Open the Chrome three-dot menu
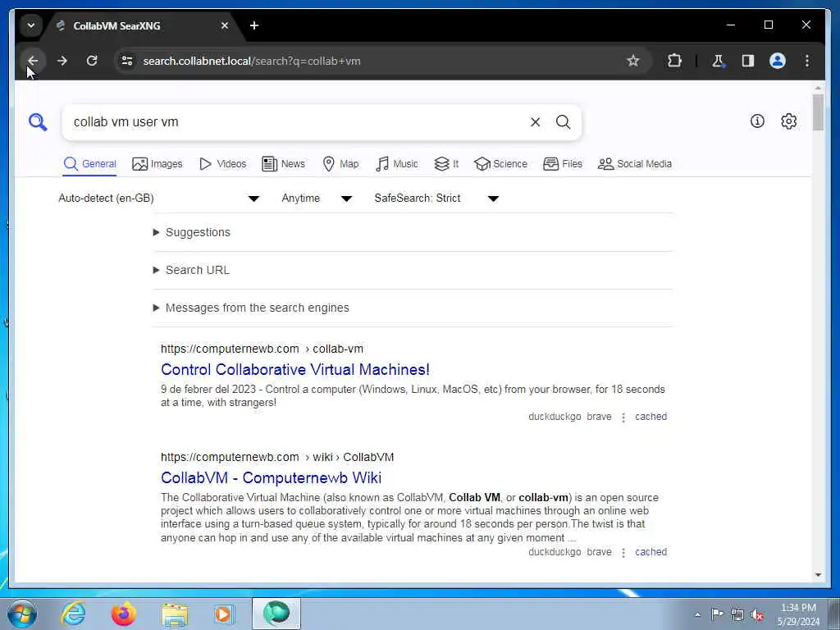 (807, 61)
